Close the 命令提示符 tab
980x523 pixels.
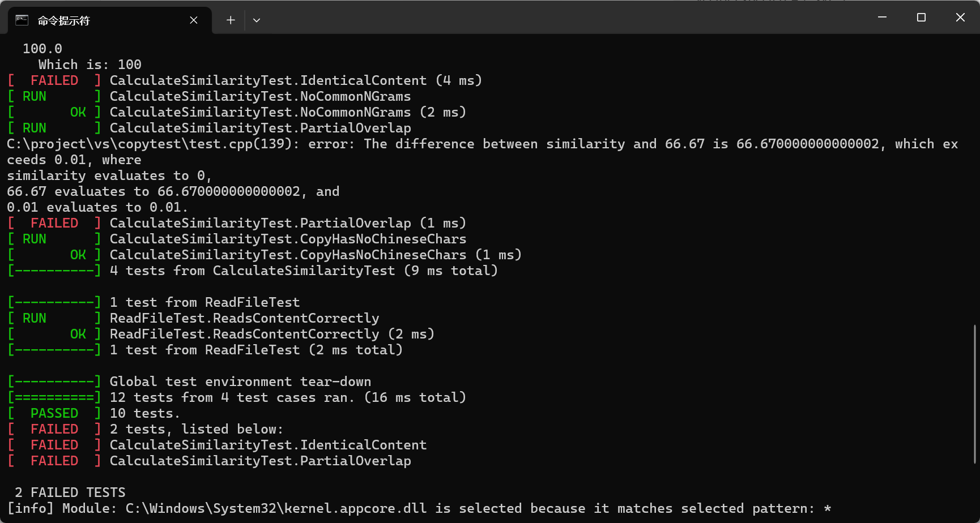194,20
